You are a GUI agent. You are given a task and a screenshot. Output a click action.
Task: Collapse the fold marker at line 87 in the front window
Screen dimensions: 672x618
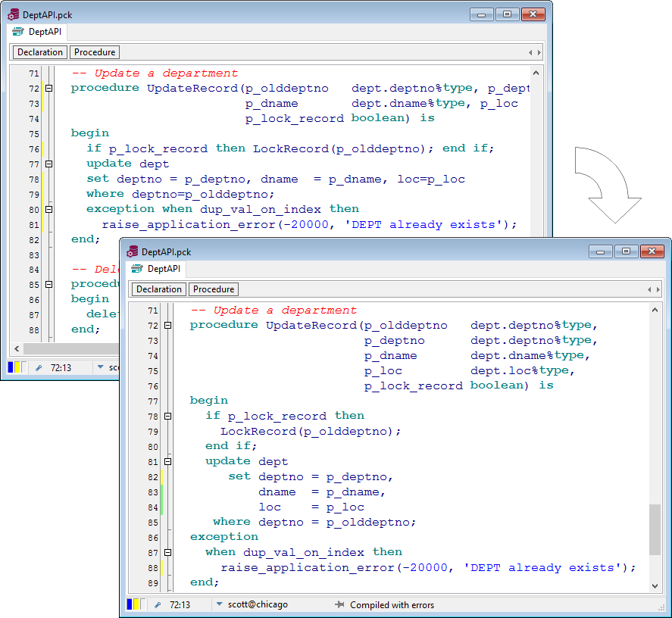click(x=168, y=552)
